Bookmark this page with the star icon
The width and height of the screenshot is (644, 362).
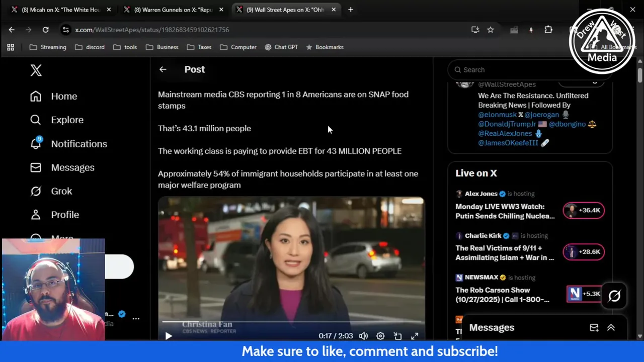pyautogui.click(x=491, y=30)
